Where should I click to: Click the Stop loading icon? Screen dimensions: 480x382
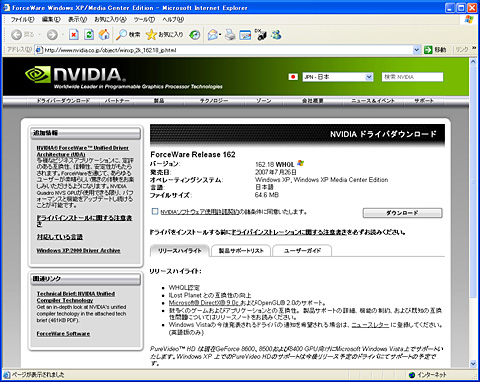coord(74,34)
